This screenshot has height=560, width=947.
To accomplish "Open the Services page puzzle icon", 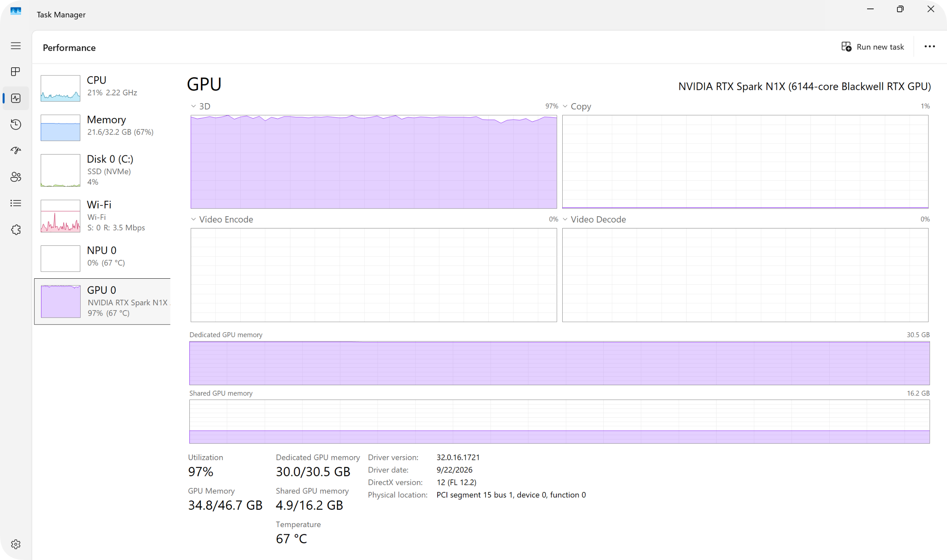I will tap(16, 230).
